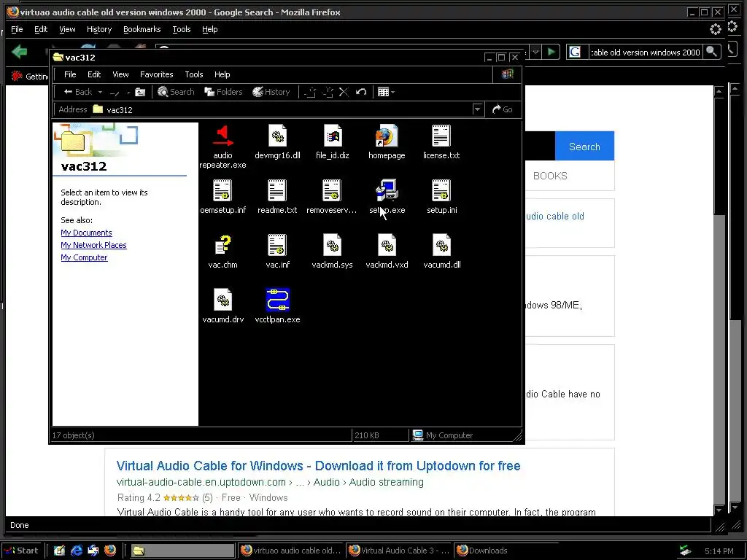Screen dimensions: 747x560
Task: Select the vac.inf file icon
Action: pos(278,245)
